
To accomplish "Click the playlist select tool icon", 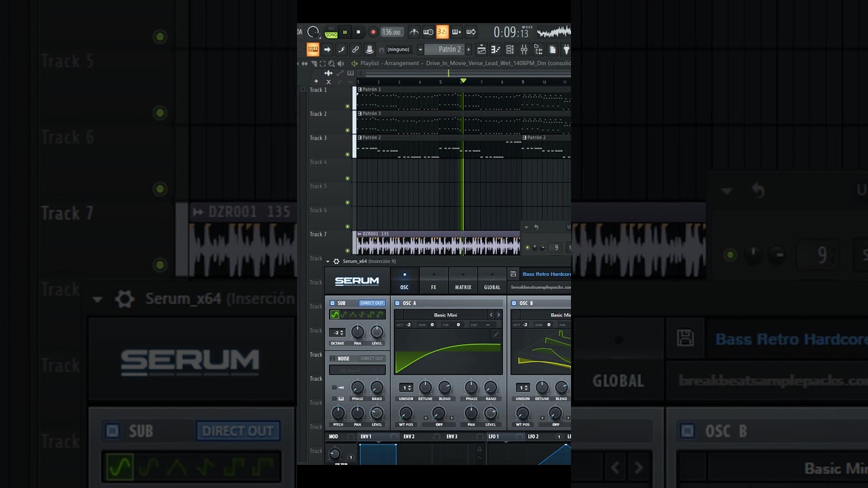I will [x=323, y=64].
